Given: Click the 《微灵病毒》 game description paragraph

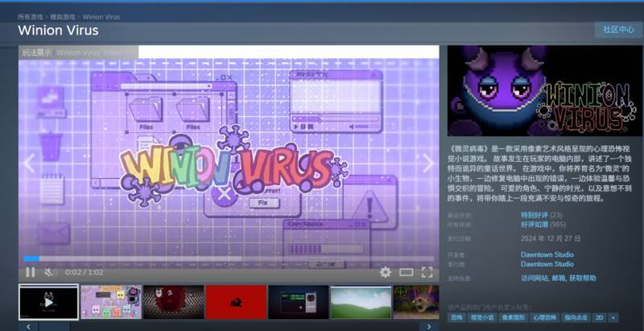Looking at the screenshot, I should (539, 173).
